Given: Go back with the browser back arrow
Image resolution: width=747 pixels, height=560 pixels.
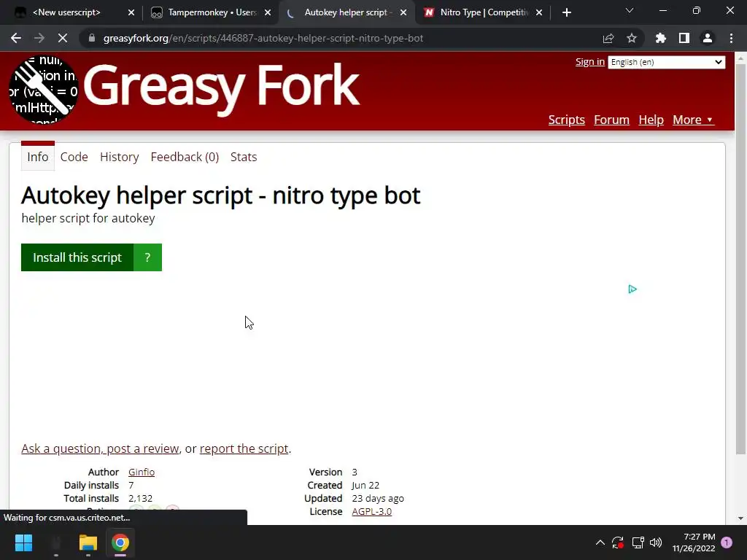Looking at the screenshot, I should point(16,38).
